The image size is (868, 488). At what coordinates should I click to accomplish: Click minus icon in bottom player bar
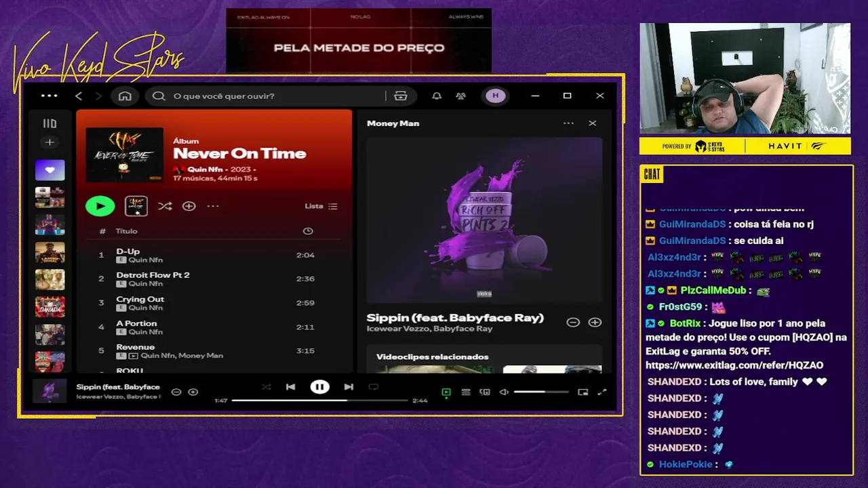point(176,392)
